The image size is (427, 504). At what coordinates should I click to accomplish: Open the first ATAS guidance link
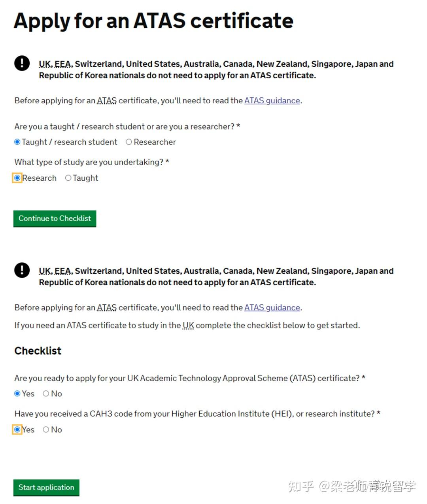click(x=272, y=100)
